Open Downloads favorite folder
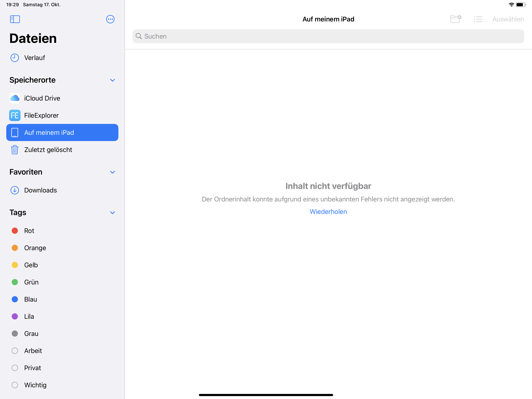532x399 pixels. click(40, 190)
